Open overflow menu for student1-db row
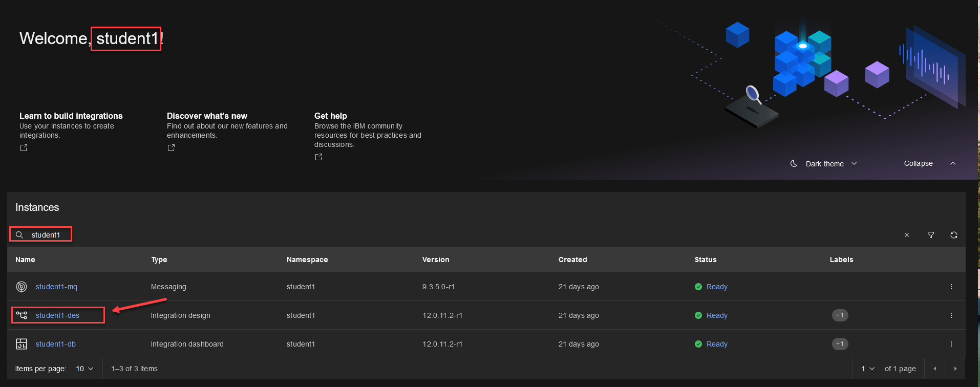 [951, 344]
